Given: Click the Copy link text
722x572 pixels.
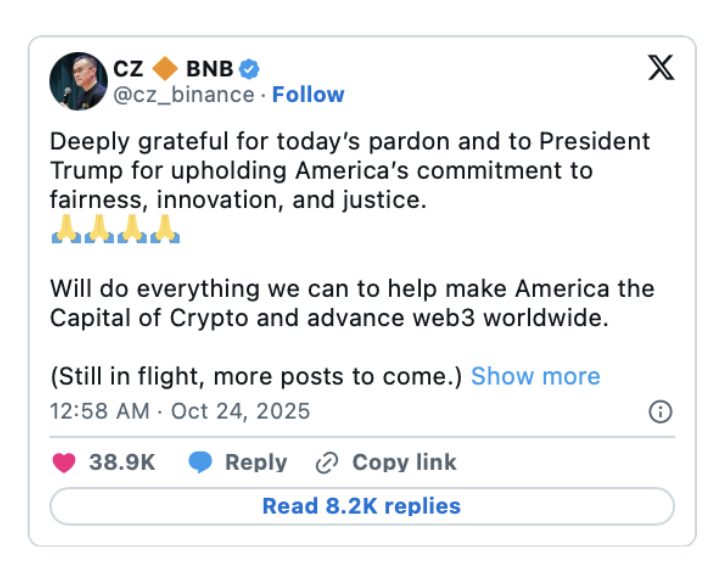Looking at the screenshot, I should click(x=404, y=462).
